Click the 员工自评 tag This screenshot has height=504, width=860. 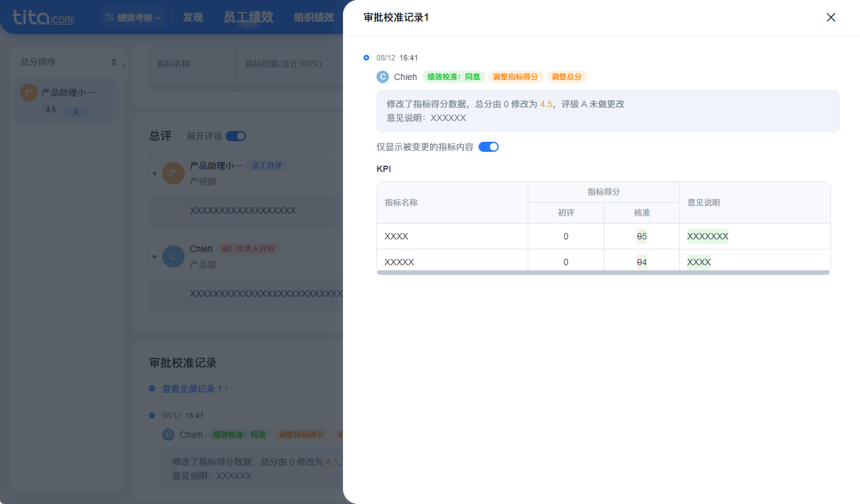click(267, 166)
